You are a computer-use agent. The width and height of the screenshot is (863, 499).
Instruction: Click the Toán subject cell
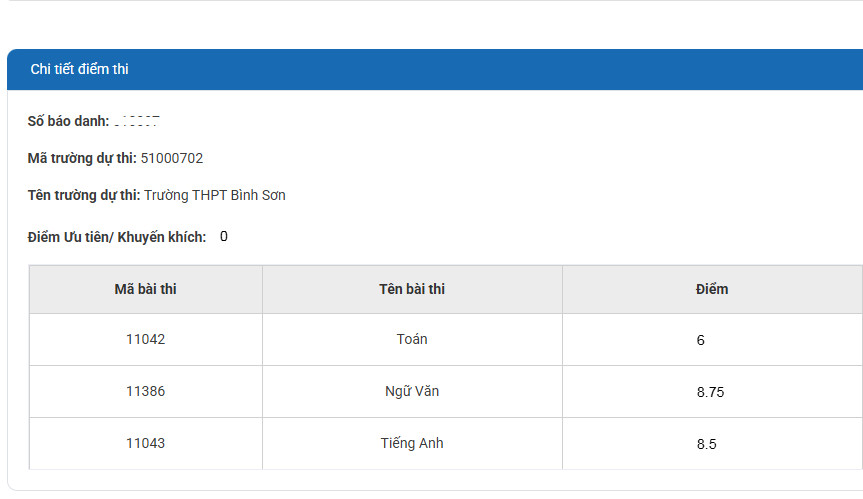(412, 339)
